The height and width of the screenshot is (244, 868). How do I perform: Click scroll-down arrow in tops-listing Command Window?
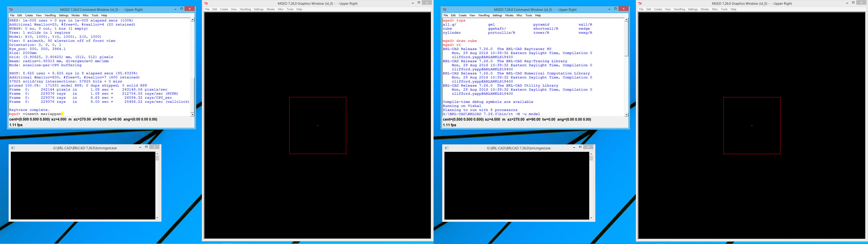(x=626, y=115)
